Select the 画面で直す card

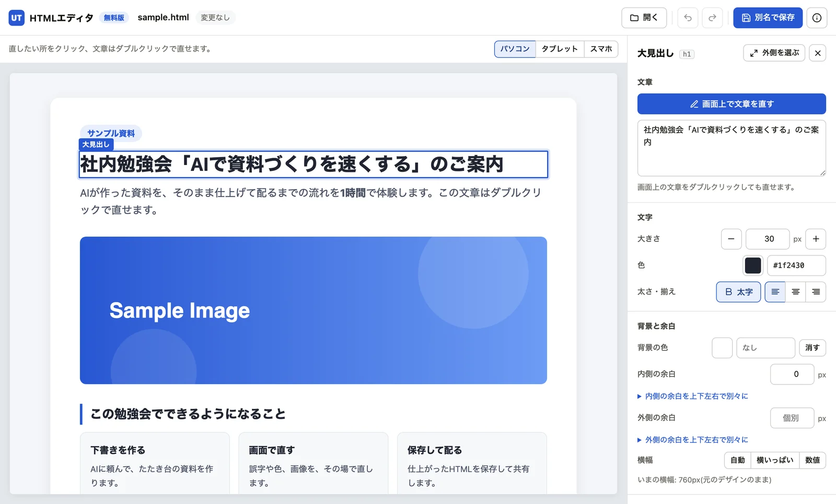[313, 463]
